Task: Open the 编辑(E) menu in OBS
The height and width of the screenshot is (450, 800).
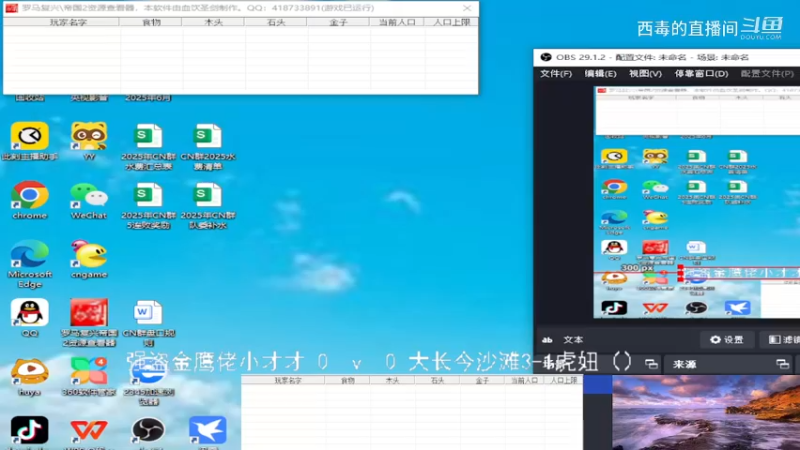Action: click(x=601, y=73)
